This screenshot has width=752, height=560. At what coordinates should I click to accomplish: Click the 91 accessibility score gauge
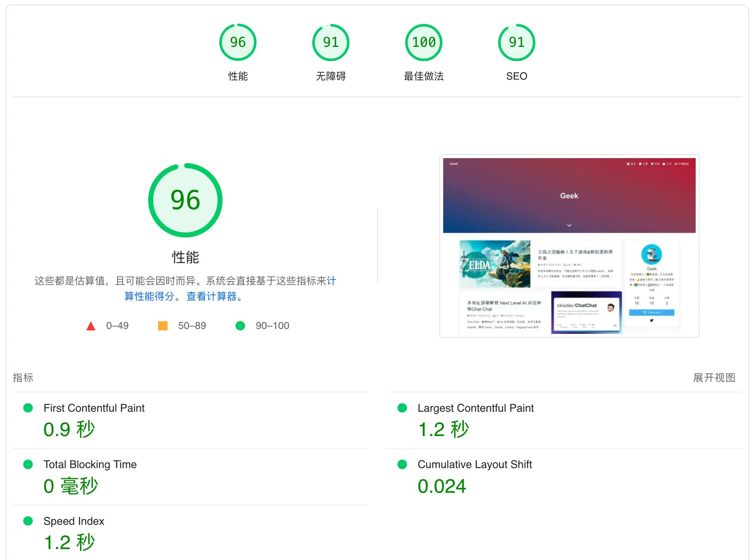[x=330, y=42]
